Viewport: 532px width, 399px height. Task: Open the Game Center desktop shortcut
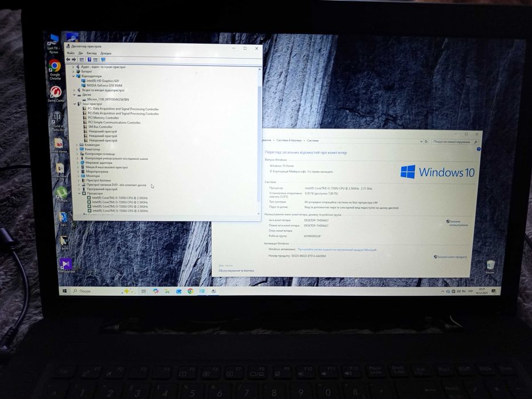pos(56,94)
